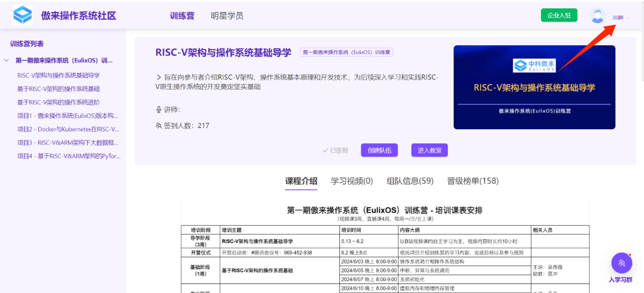Click the cell 系统初始化
This screenshot has height=293, width=644.
coord(465,279)
